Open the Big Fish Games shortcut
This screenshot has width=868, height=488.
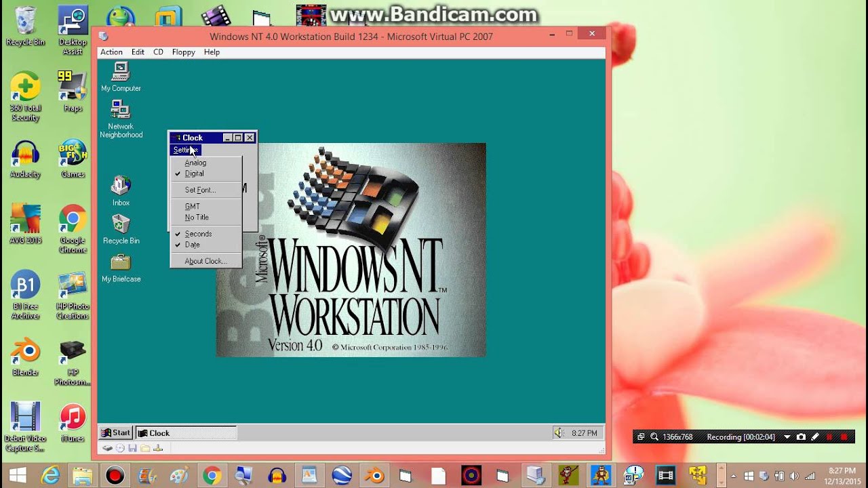(x=73, y=159)
